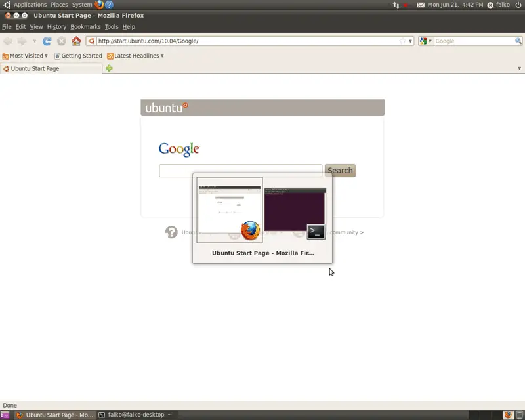Image resolution: width=525 pixels, height=420 pixels.
Task: Open the Bookmarks menu
Action: 85,27
